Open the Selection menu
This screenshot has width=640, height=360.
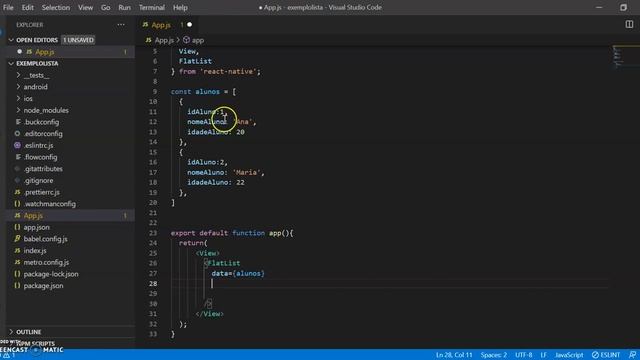pyautogui.click(x=56, y=7)
